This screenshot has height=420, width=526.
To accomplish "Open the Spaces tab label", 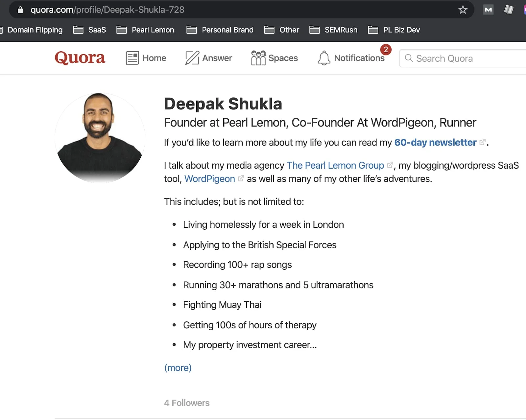I will [x=283, y=58].
